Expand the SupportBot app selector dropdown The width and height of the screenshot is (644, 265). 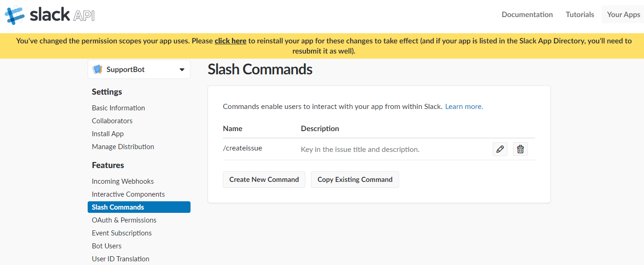(x=182, y=70)
